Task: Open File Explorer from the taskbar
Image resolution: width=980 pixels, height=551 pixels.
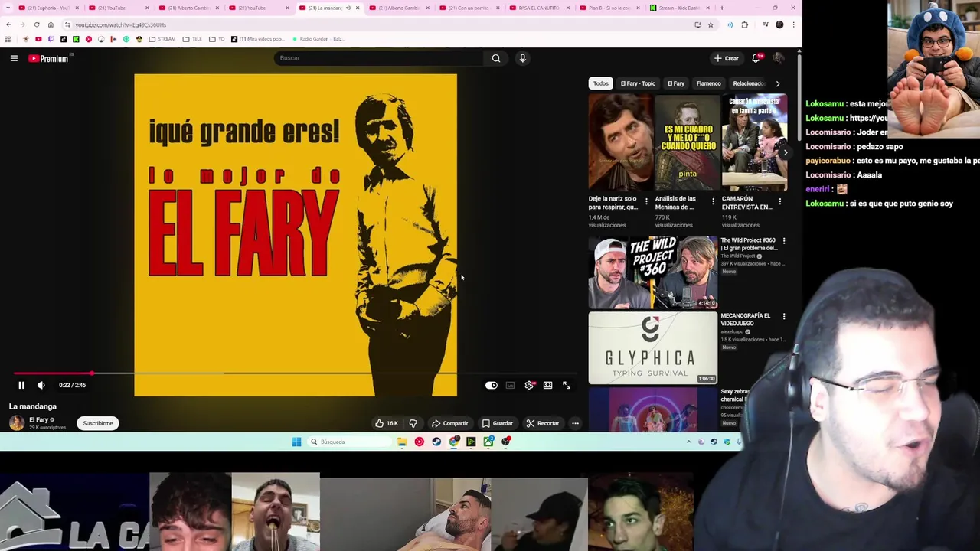Action: tap(402, 442)
